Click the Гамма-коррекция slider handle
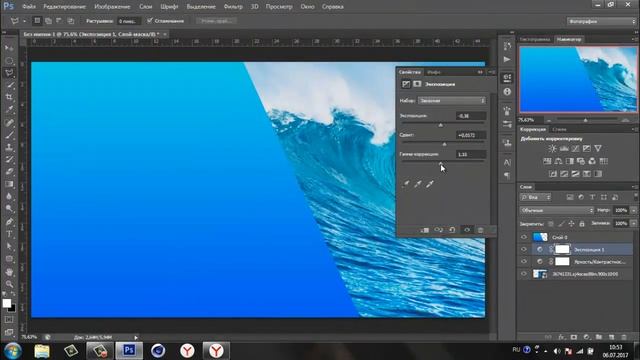The width and height of the screenshot is (640, 360). point(441,163)
